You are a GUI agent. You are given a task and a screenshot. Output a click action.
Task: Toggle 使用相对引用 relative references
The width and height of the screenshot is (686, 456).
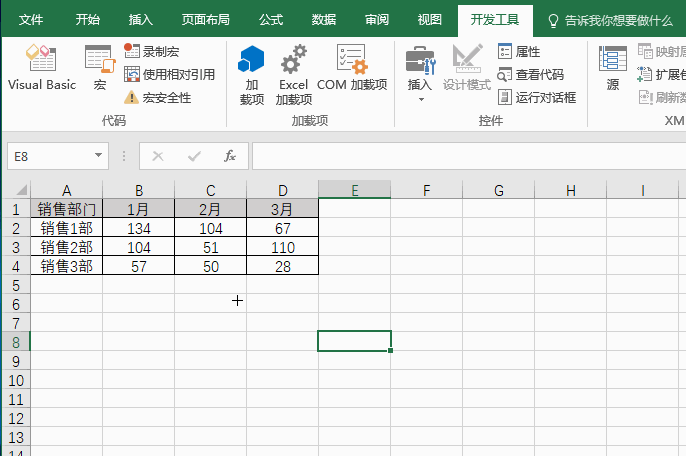(x=169, y=74)
